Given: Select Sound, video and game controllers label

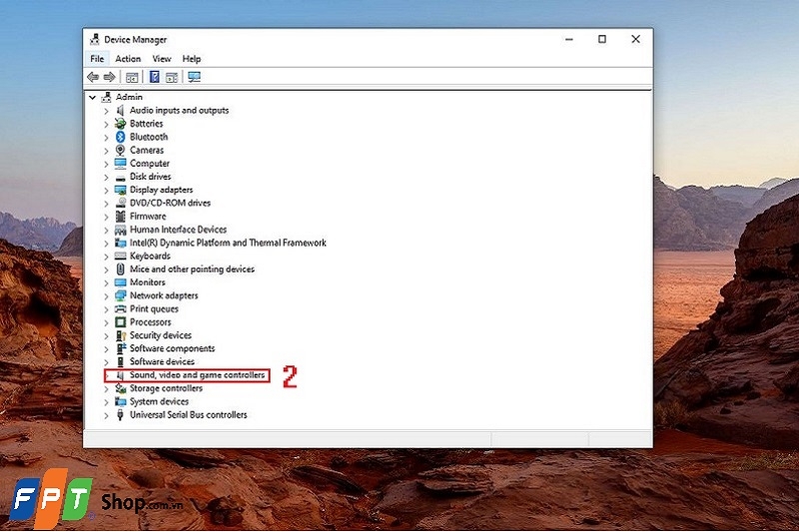Looking at the screenshot, I should 197,374.
